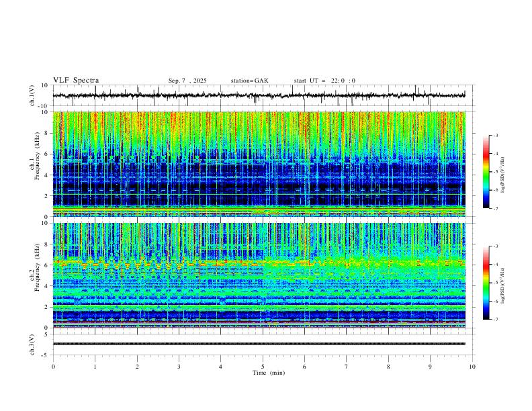Screen dimensions: 532x411
Task: Click the "Time (min)" x-axis label
Action: point(269,373)
